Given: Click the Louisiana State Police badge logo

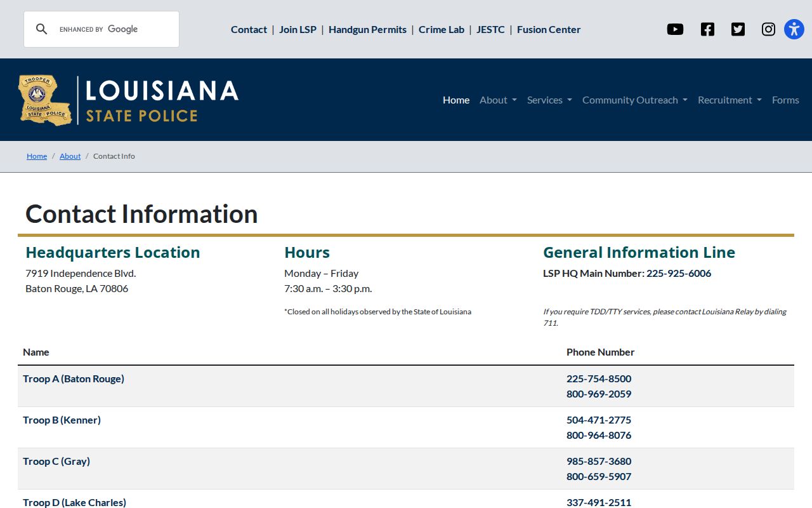Looking at the screenshot, I should click(46, 100).
